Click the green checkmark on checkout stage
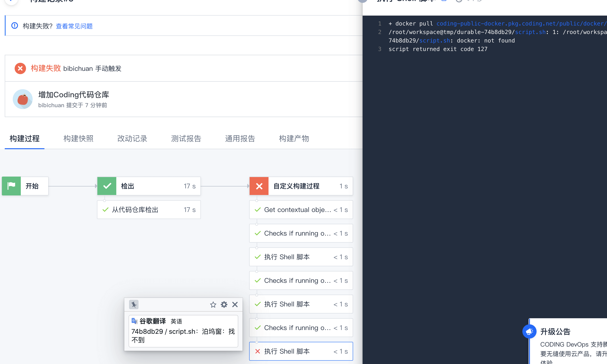Screen dimensions: 607x364 107,186
